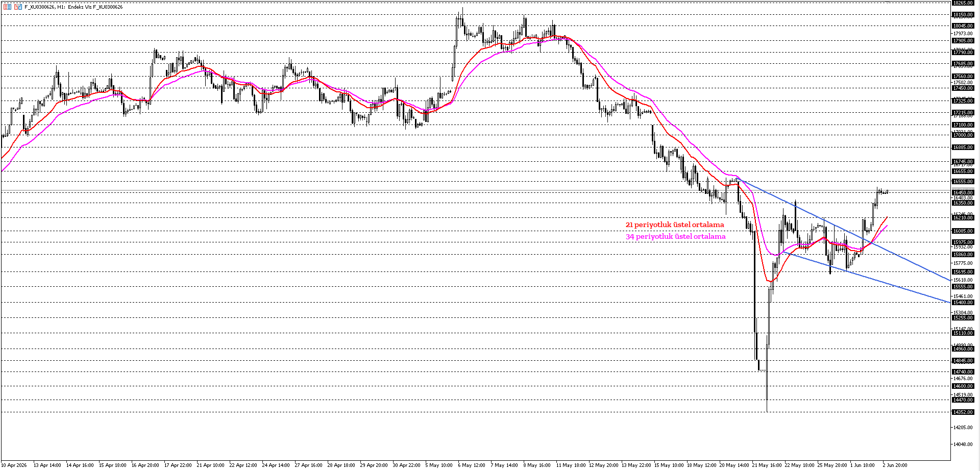Click the 18265.00 price level label

coord(963,3)
